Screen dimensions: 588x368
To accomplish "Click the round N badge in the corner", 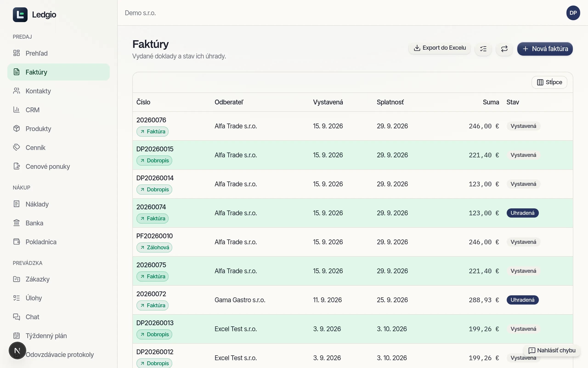I will tap(17, 351).
